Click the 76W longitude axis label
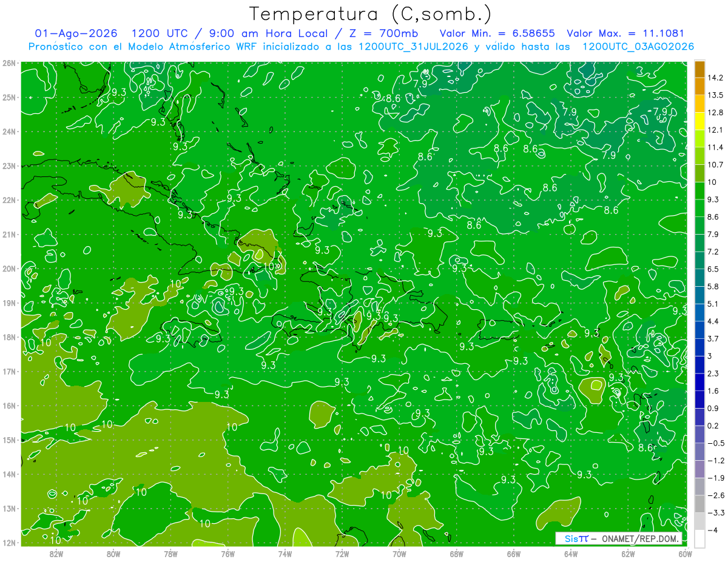 [228, 554]
